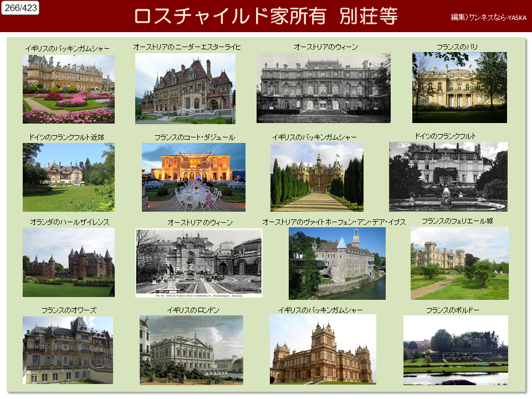
Task: Click the Vienna black-and-white fountain garden photo
Action: pos(198,263)
